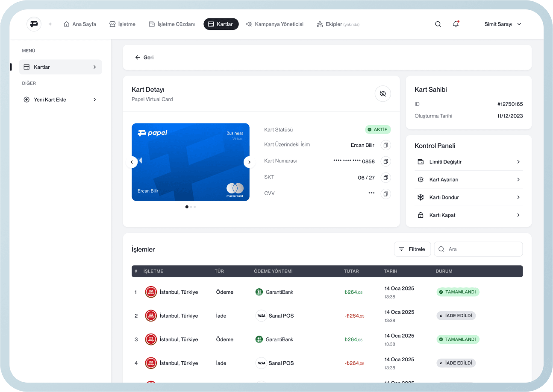Click the Visa icon in row 4

pos(261,363)
